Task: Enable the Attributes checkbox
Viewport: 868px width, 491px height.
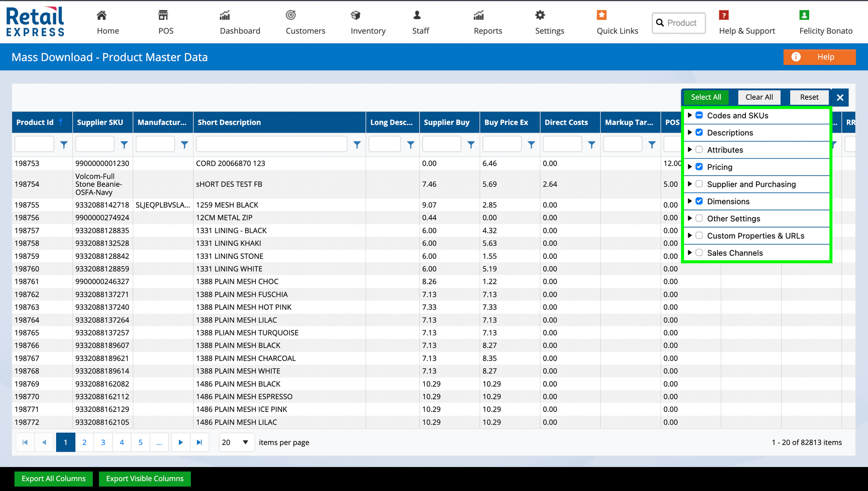Action: [x=699, y=150]
